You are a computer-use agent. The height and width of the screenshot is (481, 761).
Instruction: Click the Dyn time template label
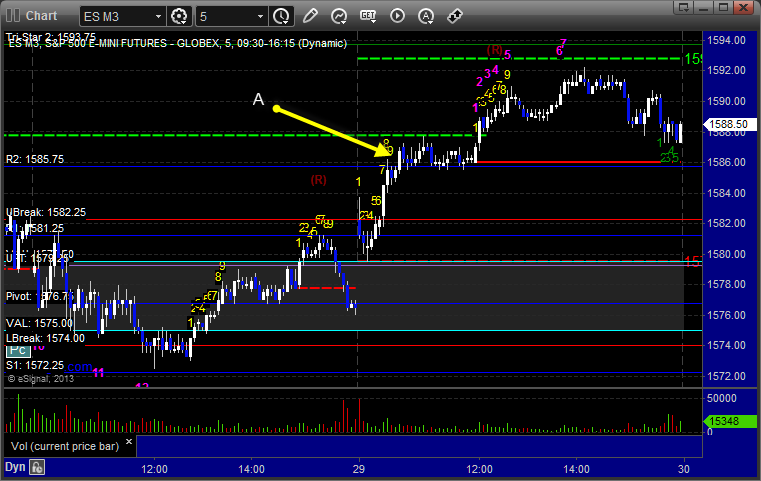click(15, 467)
